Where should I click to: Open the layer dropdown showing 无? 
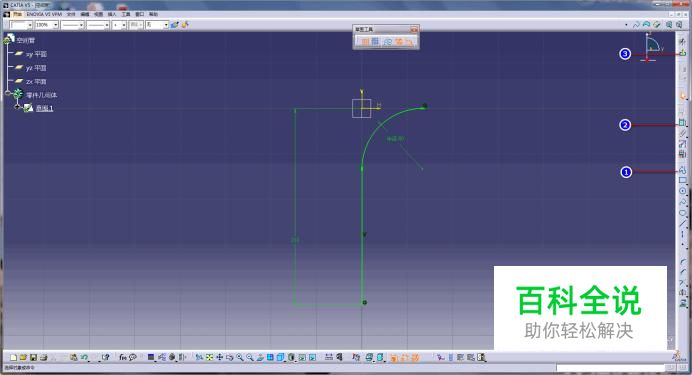(157, 25)
